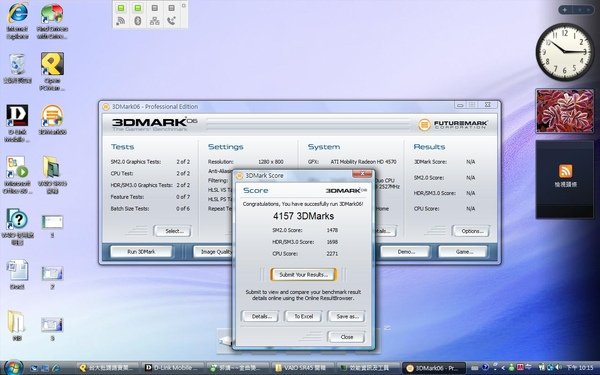This screenshot has width=600, height=375.
Task: Open the plain yellow folder on desktop
Action: coord(16,326)
